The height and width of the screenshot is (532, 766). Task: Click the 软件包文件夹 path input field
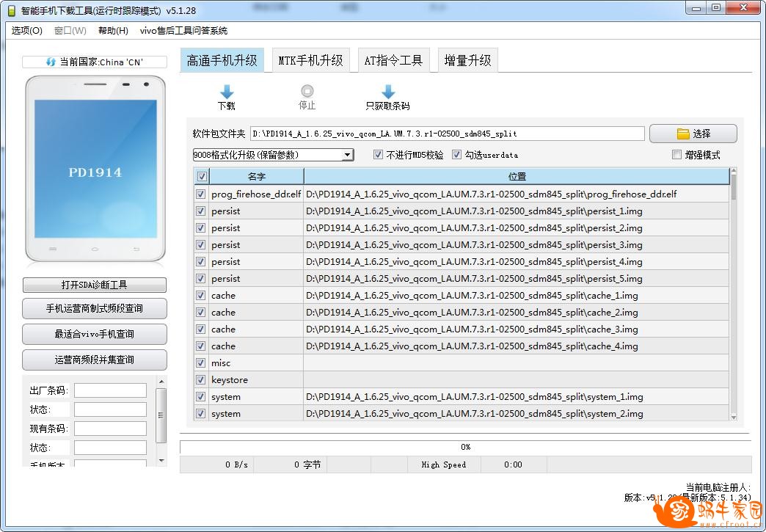tap(447, 134)
